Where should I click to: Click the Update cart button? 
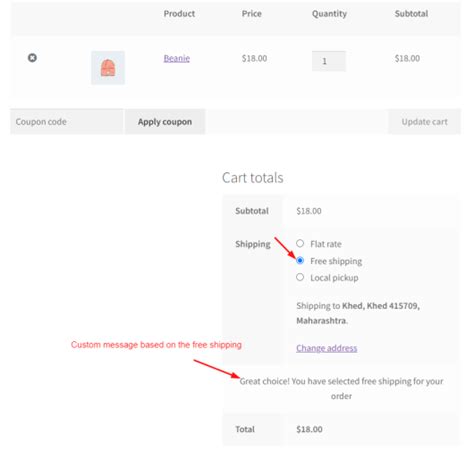coord(424,122)
